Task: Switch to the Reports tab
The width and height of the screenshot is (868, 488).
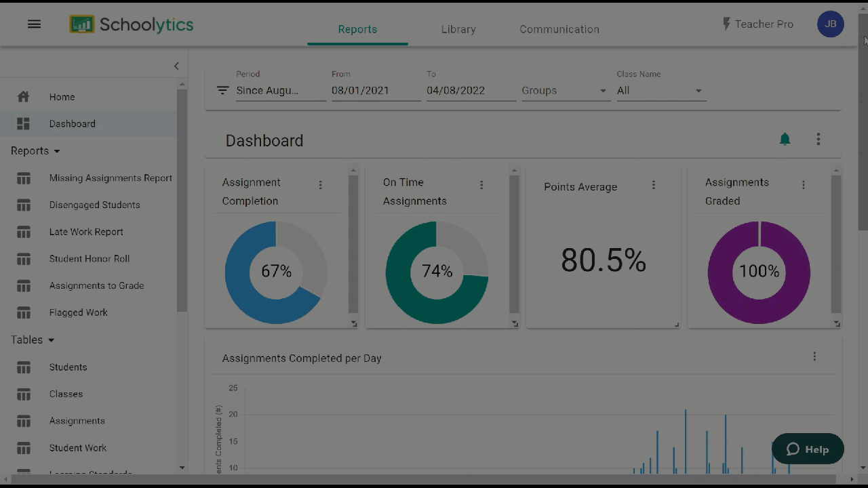Action: pyautogui.click(x=357, y=29)
